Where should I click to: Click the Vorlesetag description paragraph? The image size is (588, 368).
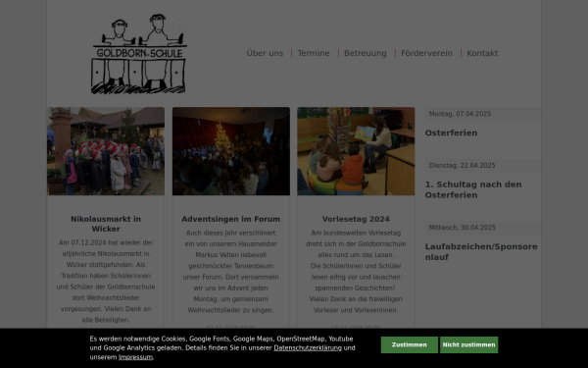(356, 272)
